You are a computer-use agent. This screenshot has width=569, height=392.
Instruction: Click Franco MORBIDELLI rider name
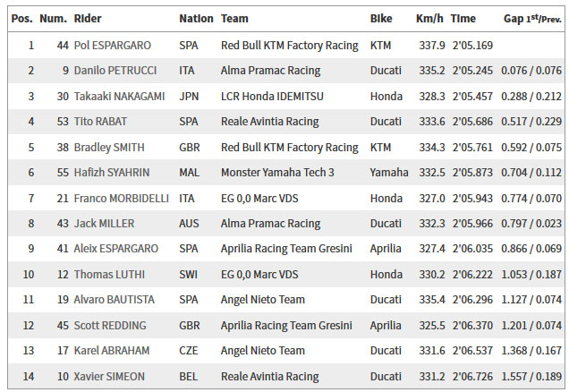pos(121,199)
